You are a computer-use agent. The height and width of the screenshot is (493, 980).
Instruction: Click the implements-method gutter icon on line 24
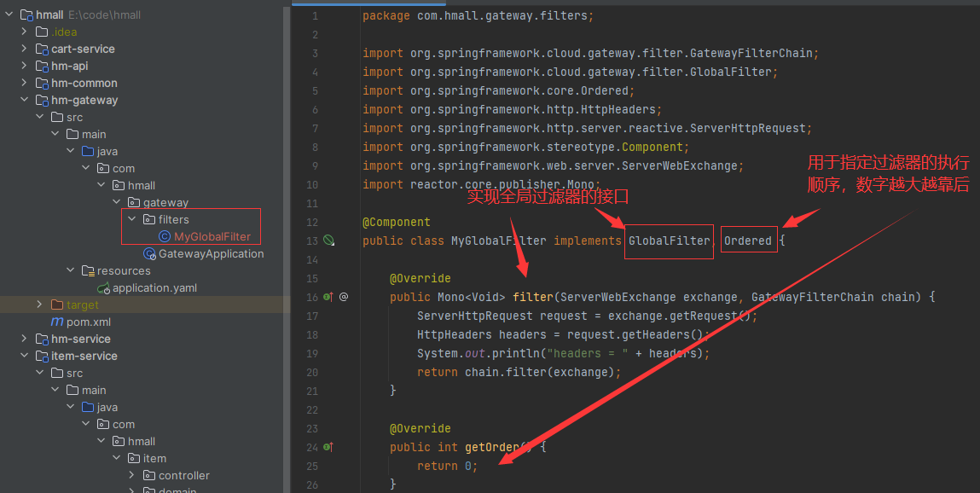click(x=328, y=447)
